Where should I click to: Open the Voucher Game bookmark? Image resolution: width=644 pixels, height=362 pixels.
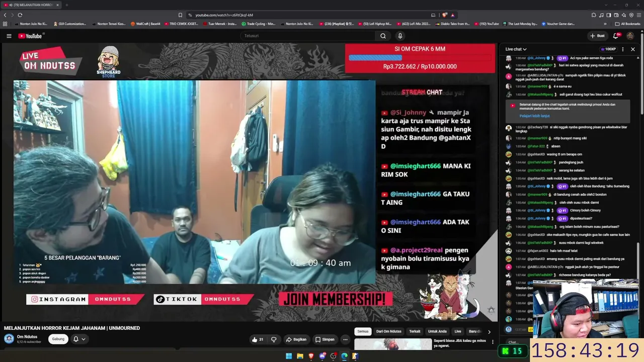(x=558, y=24)
